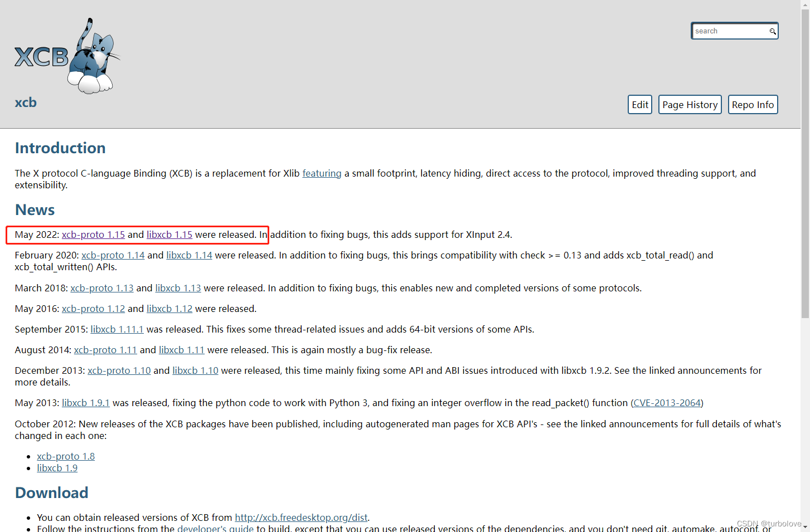Open the xcb-proto 1.14 link
Viewport: 810px width, 532px height.
tap(113, 255)
